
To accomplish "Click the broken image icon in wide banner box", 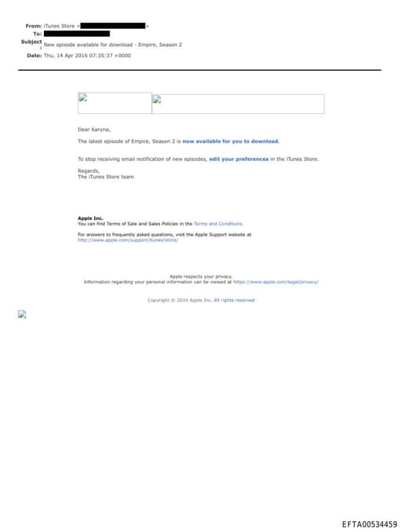I will click(x=157, y=100).
